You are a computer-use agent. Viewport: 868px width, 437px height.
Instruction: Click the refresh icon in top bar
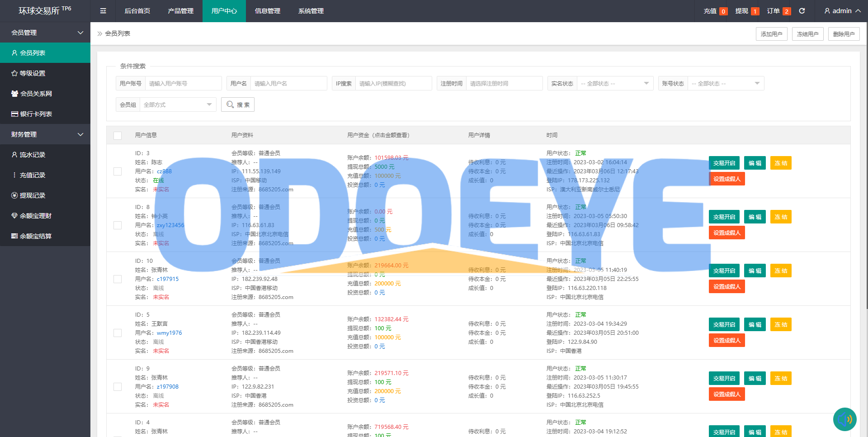[x=802, y=11]
